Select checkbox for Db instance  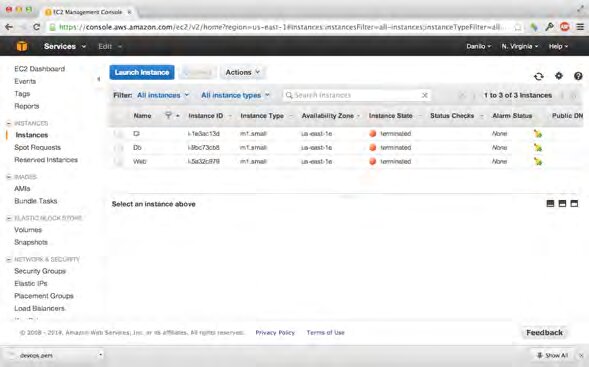click(119, 148)
